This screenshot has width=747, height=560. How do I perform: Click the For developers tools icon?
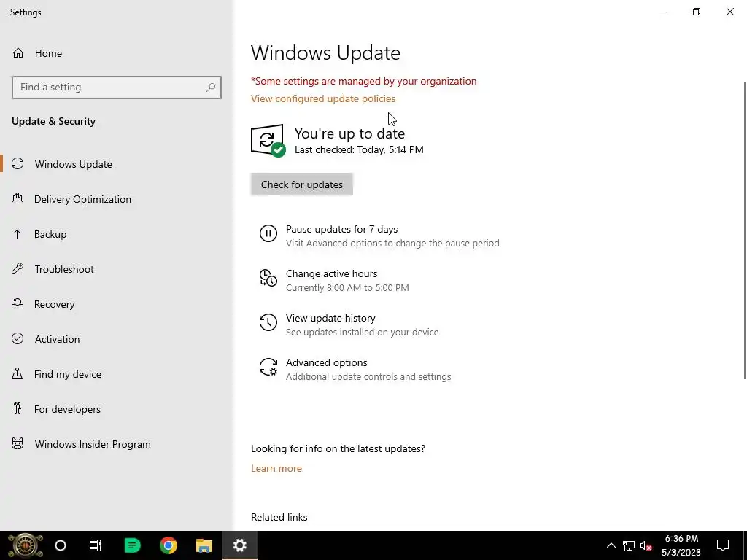(18, 408)
